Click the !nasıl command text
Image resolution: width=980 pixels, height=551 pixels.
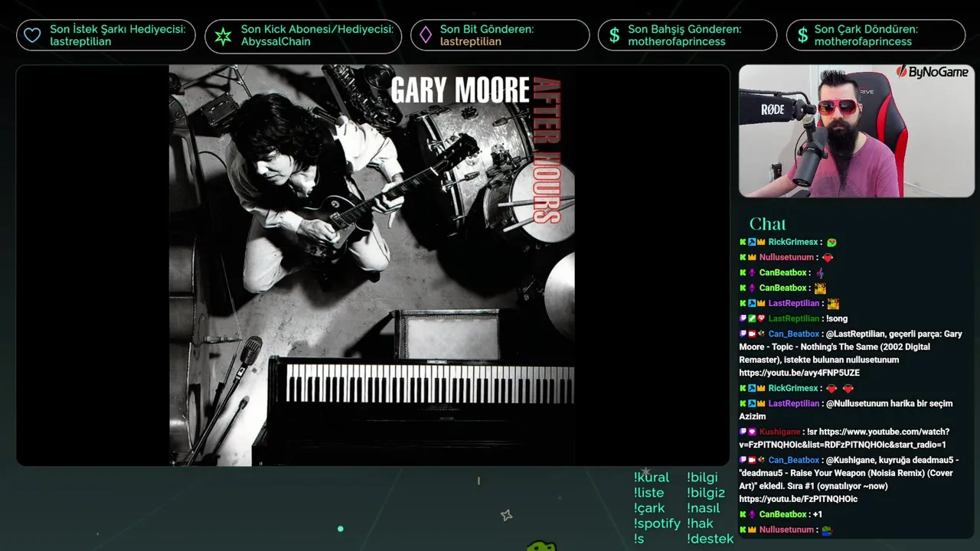click(704, 508)
